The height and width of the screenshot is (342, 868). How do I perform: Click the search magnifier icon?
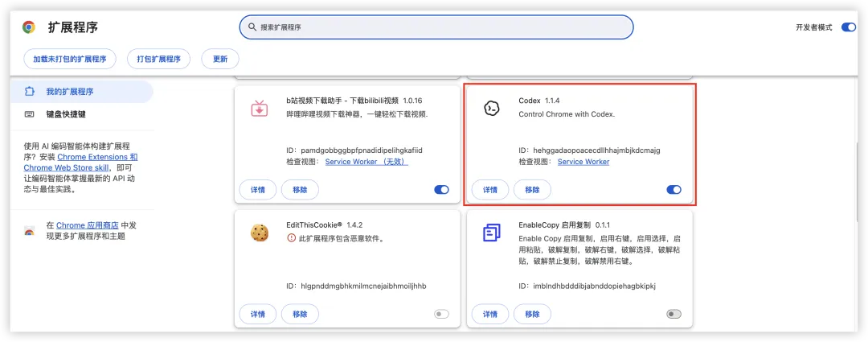coord(252,27)
